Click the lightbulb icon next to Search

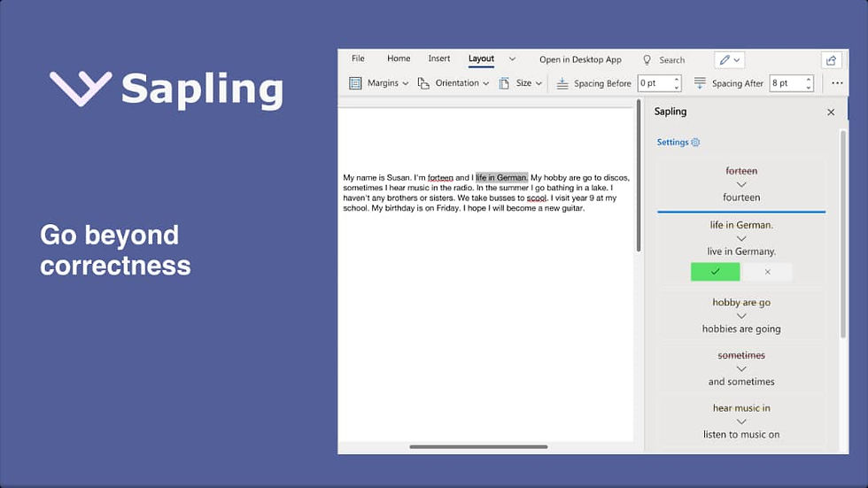click(x=647, y=59)
